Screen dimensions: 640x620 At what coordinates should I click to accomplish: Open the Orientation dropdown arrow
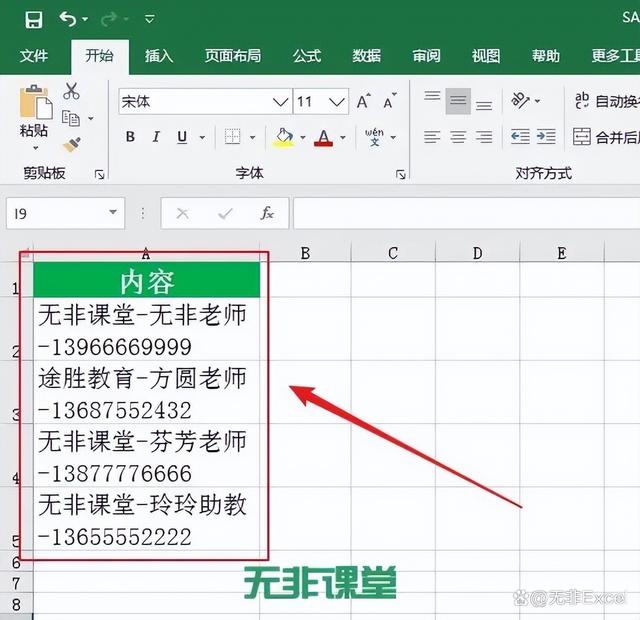(538, 101)
